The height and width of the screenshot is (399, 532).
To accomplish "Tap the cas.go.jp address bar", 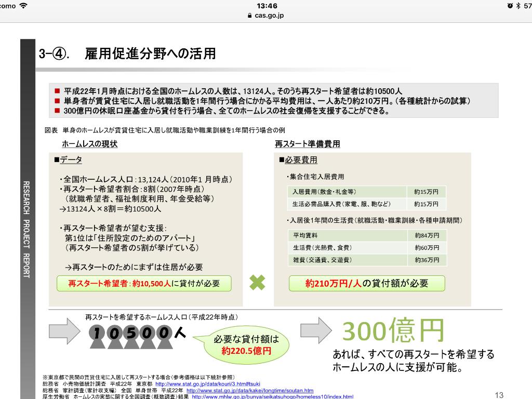I will (x=266, y=16).
